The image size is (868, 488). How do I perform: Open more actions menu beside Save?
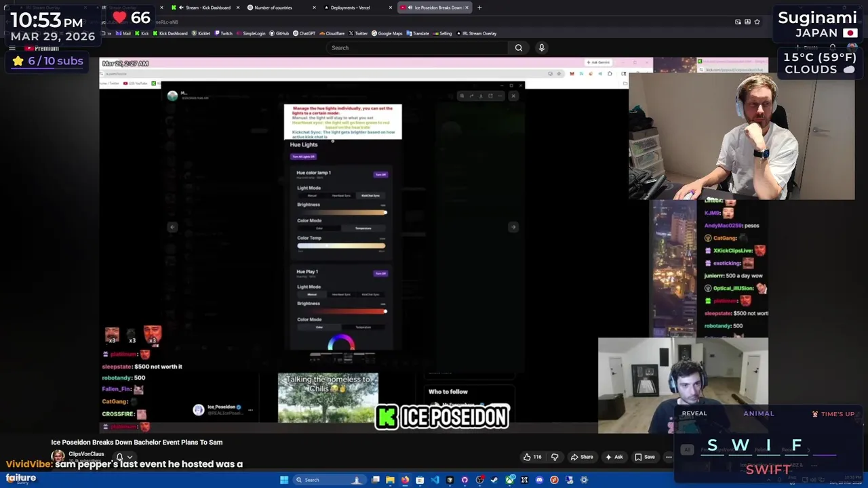pyautogui.click(x=669, y=457)
